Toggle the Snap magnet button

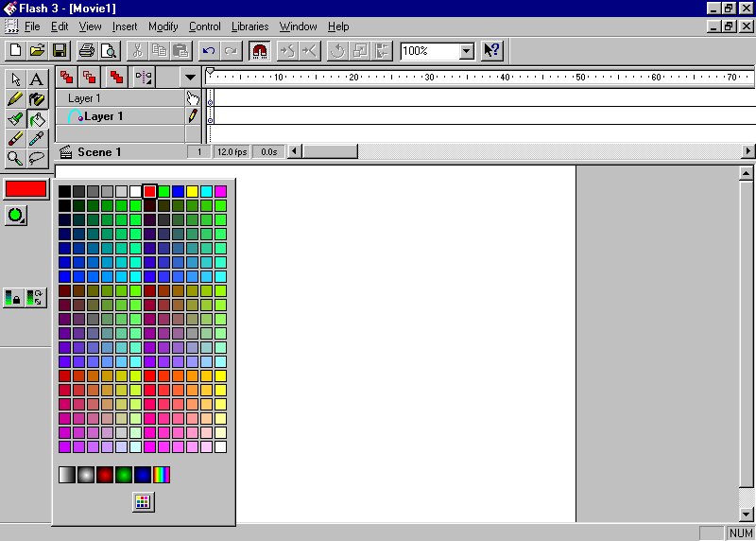coord(259,51)
